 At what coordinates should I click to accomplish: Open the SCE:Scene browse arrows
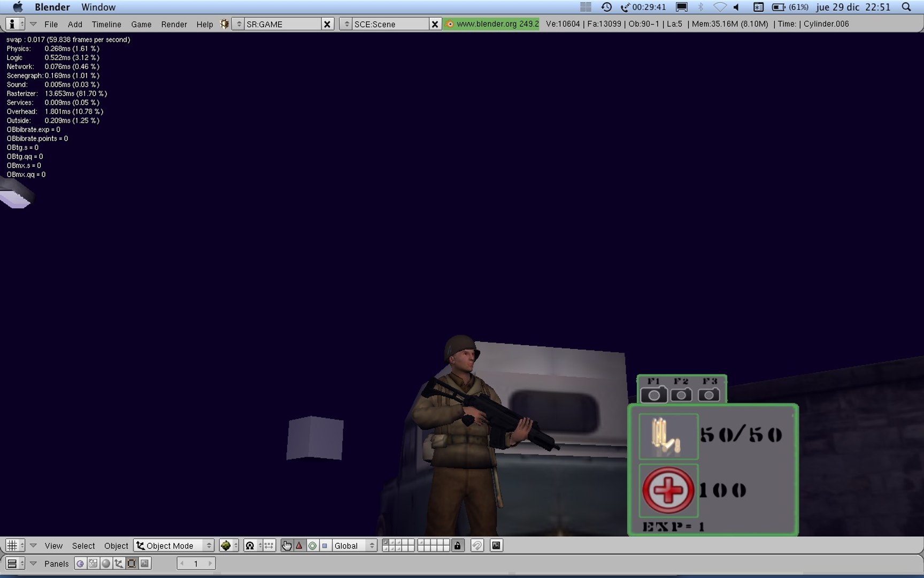[346, 24]
